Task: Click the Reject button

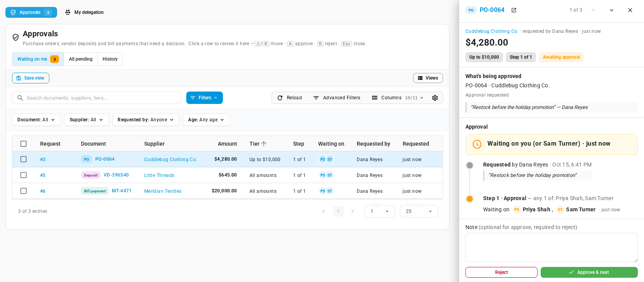Action: (x=501, y=272)
